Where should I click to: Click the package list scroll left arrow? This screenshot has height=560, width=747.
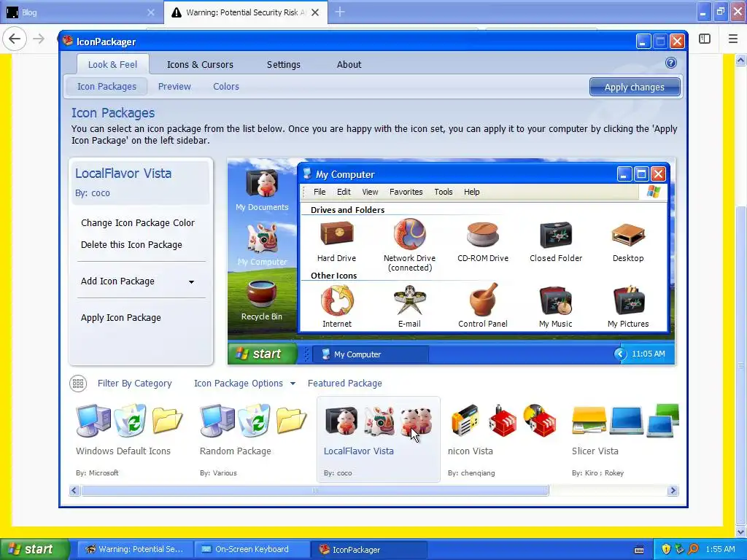tap(74, 491)
